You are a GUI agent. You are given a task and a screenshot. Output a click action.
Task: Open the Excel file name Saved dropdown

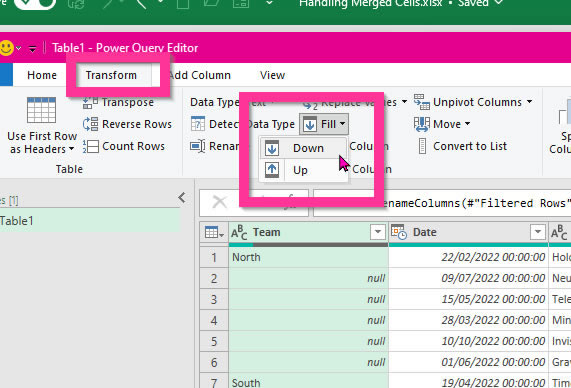tap(499, 3)
